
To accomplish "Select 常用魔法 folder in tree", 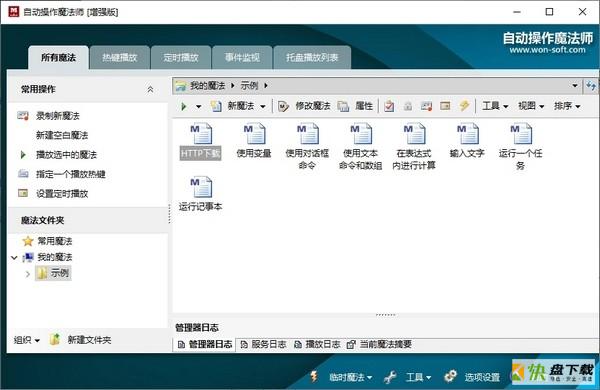I will click(x=55, y=241).
